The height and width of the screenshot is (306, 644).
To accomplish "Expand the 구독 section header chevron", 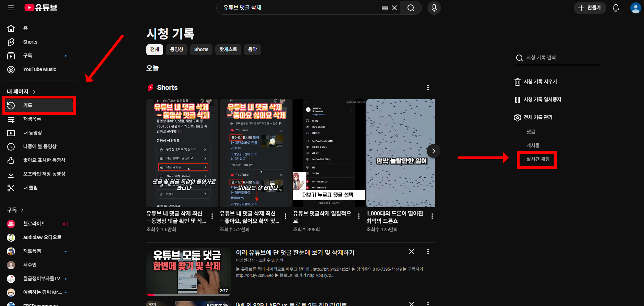I will tap(22, 210).
